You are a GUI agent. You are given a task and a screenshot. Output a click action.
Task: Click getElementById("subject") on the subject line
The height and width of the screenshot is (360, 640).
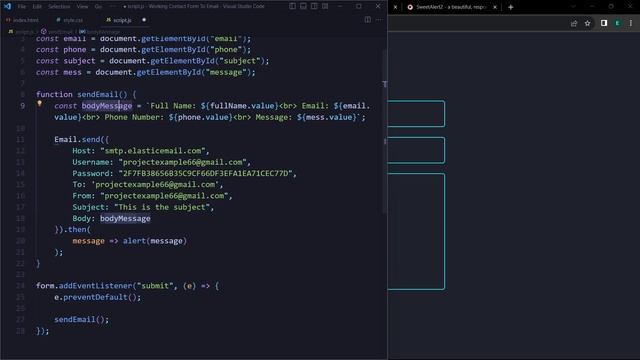tap(207, 61)
